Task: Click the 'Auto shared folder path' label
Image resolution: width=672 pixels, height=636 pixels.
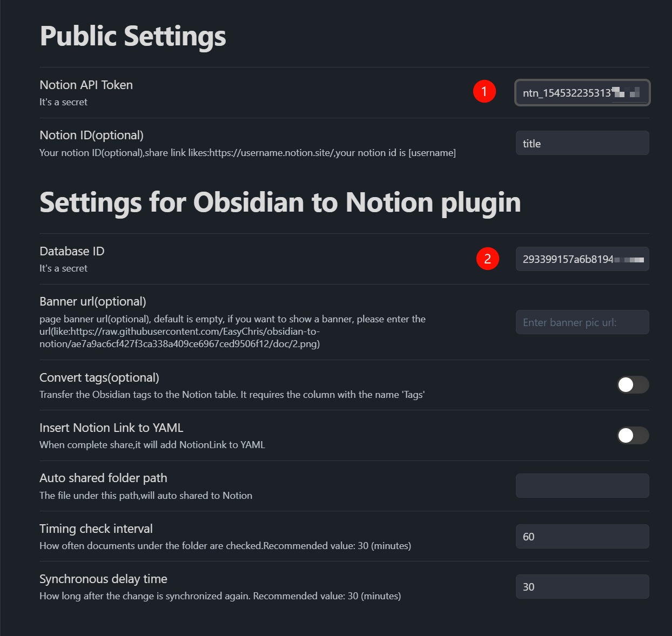Action: click(x=103, y=478)
